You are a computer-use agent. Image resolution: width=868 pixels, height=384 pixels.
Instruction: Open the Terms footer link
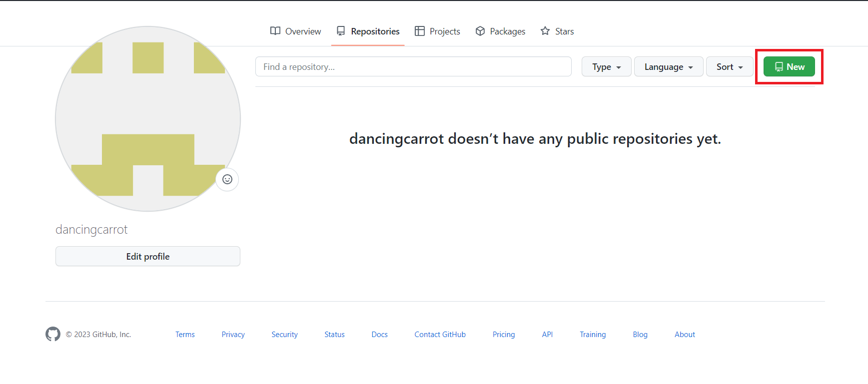click(185, 335)
